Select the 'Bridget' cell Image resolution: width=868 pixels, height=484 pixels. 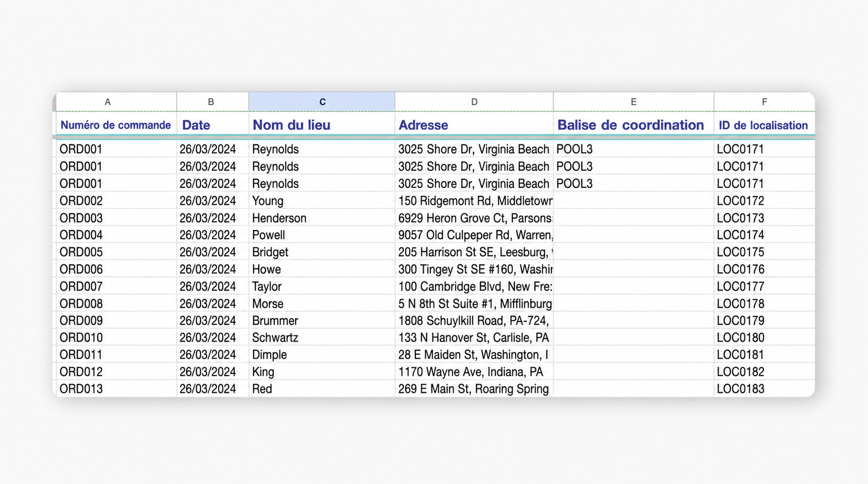(322, 252)
